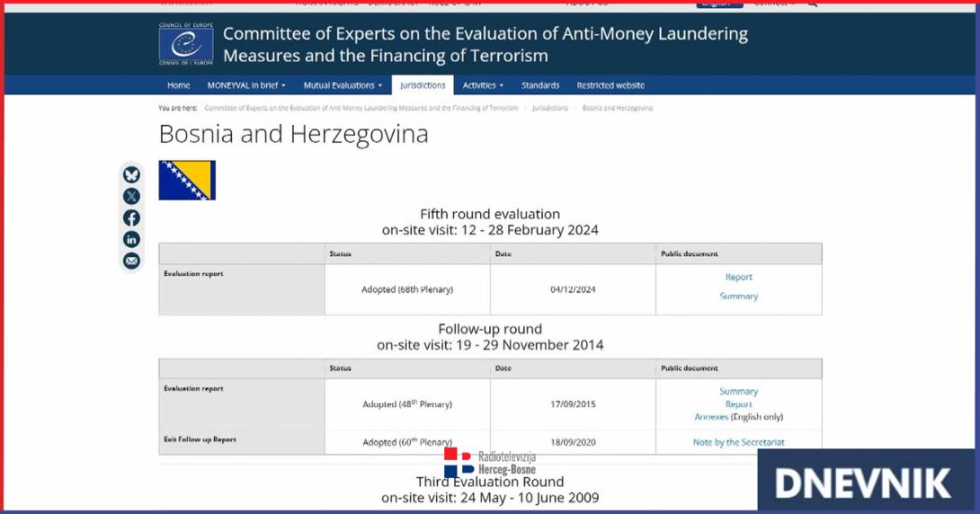Open the Annexes link

[711, 417]
